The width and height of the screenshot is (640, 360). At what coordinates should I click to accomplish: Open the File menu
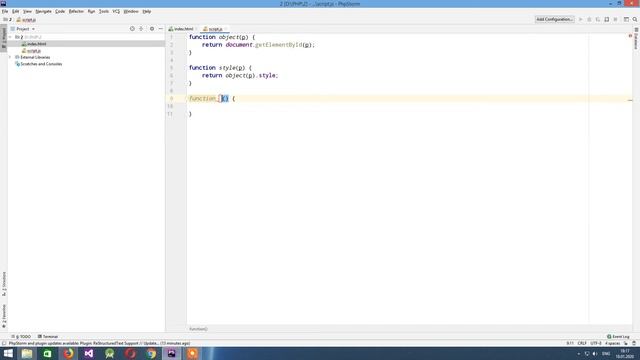click(x=5, y=11)
